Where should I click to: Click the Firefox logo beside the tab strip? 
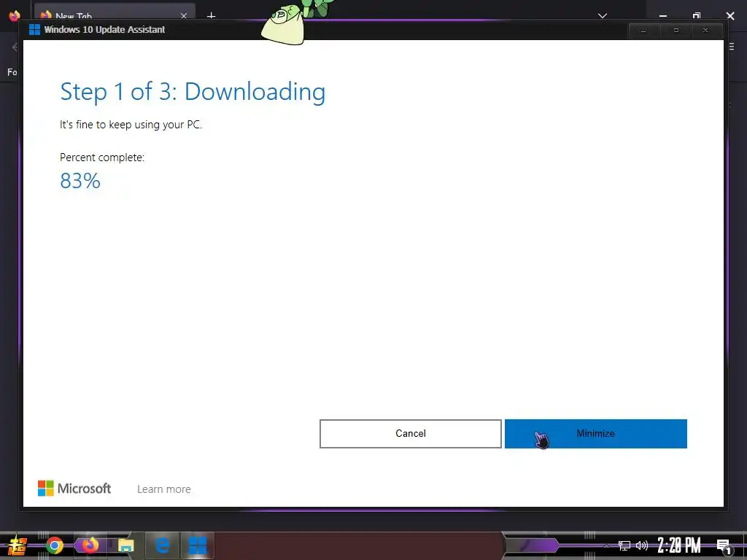[15, 15]
